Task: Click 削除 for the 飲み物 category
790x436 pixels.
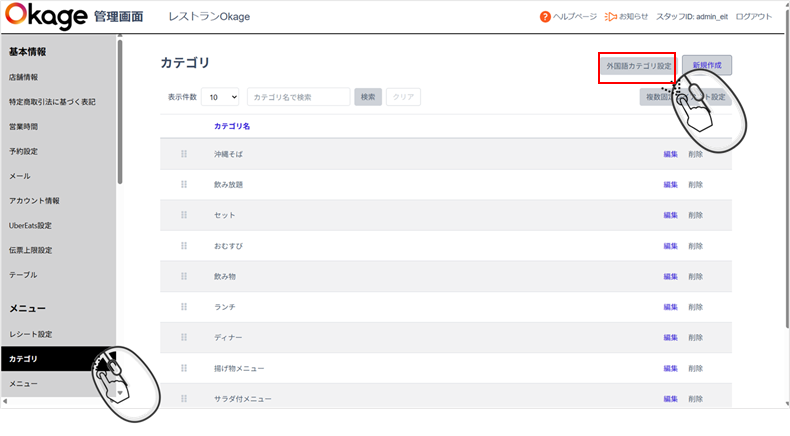Action: click(x=695, y=276)
